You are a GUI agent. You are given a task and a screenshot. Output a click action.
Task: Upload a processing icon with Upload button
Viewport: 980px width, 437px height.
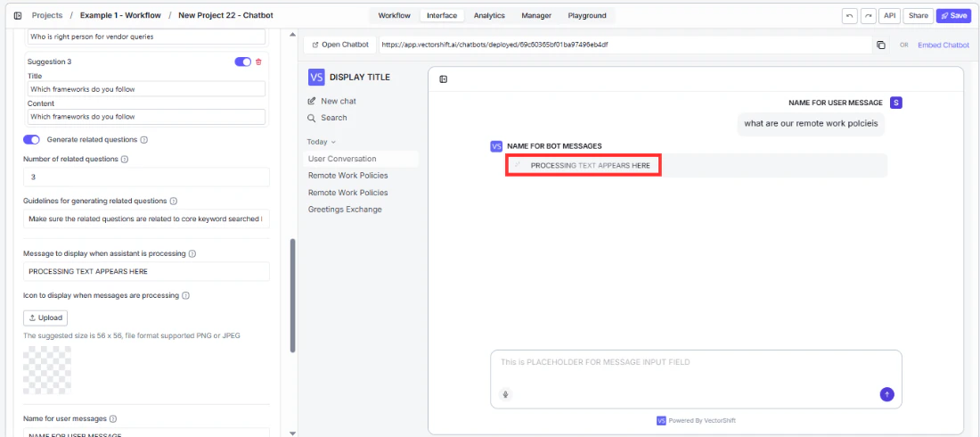click(45, 318)
